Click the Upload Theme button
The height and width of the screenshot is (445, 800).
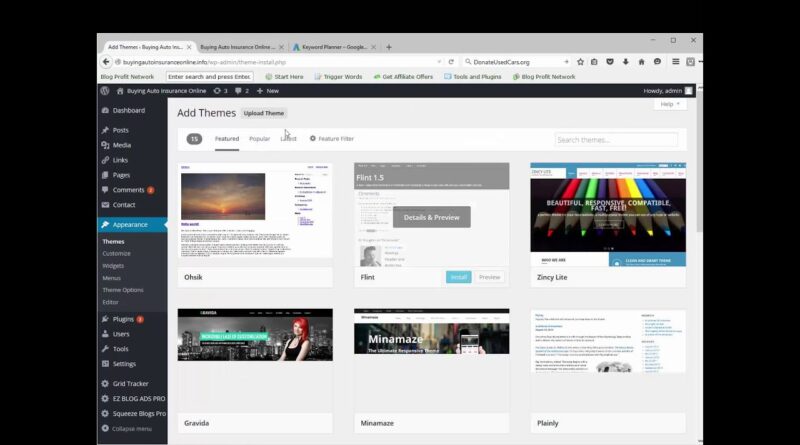click(264, 113)
